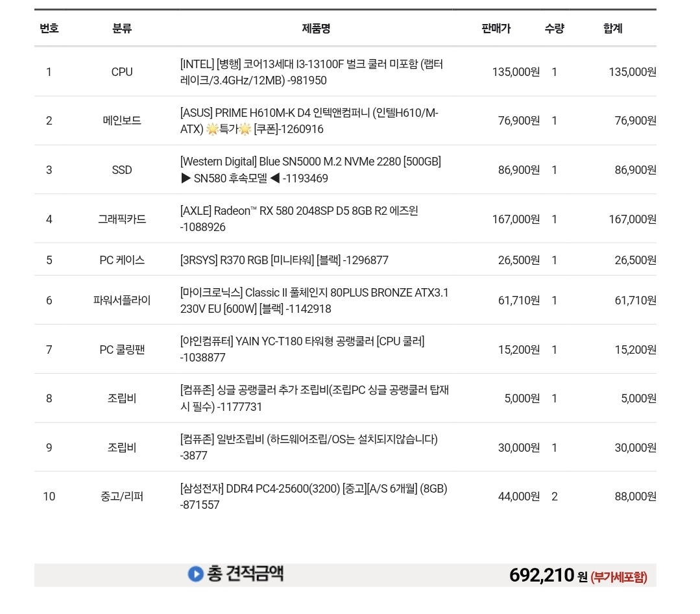
Task: Click the 135,000원 selling price of the CPU
Action: click(x=516, y=72)
